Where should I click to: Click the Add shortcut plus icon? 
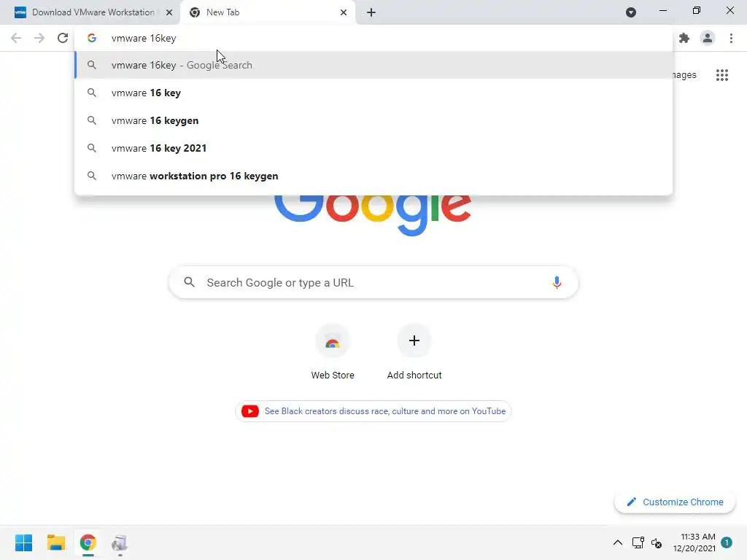click(x=414, y=341)
